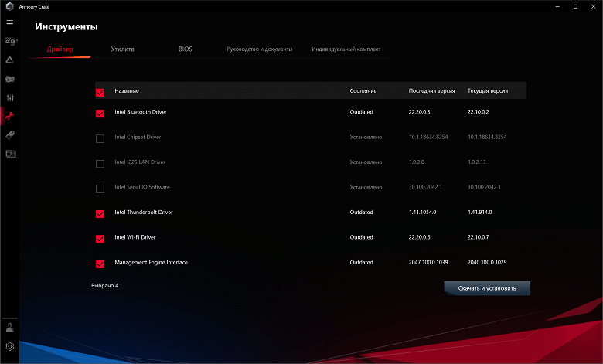Switch to the Утилита tab
This screenshot has width=603, height=364.
[x=122, y=49]
